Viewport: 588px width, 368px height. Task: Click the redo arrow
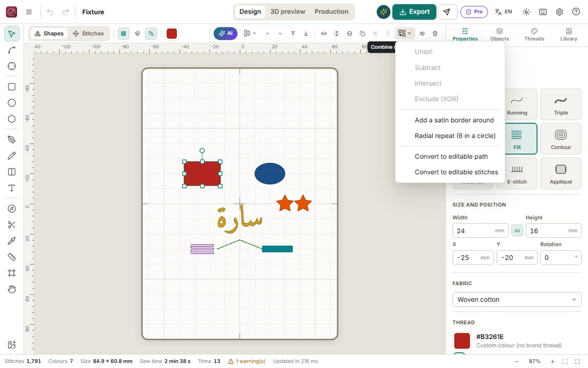click(66, 12)
